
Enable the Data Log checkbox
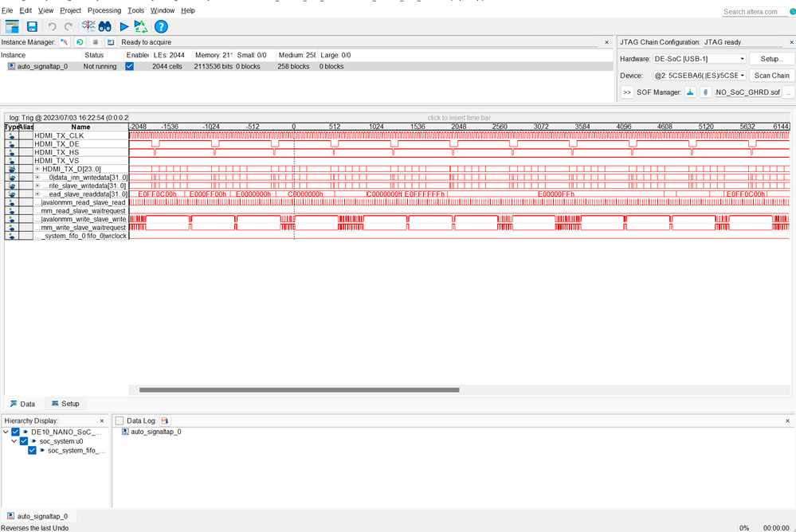(120, 421)
